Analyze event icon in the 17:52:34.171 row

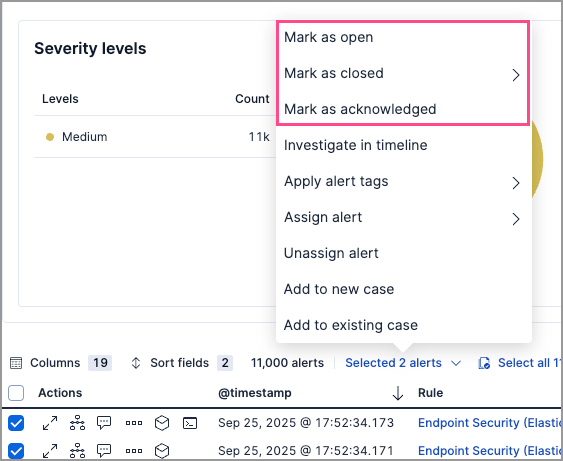pyautogui.click(x=77, y=451)
